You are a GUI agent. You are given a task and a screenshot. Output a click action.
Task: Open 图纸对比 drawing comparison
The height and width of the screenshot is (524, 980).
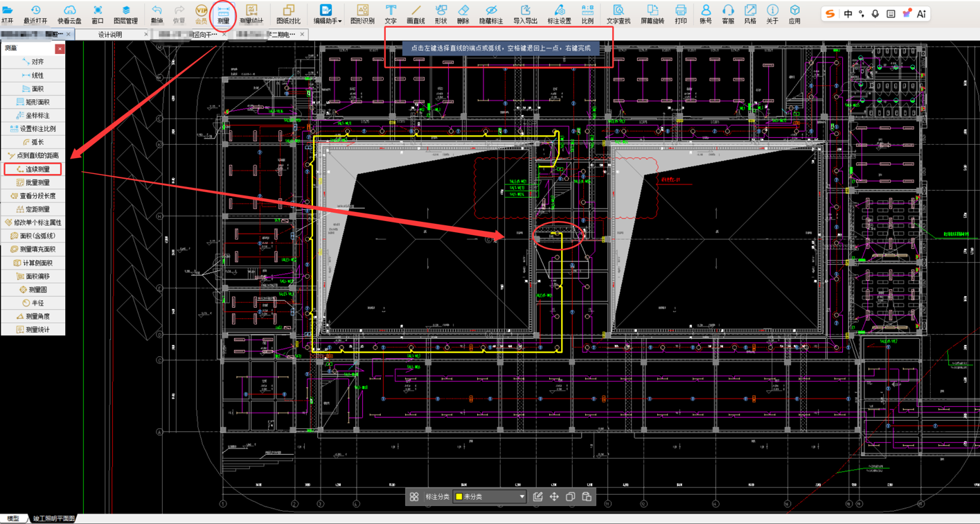(288, 14)
